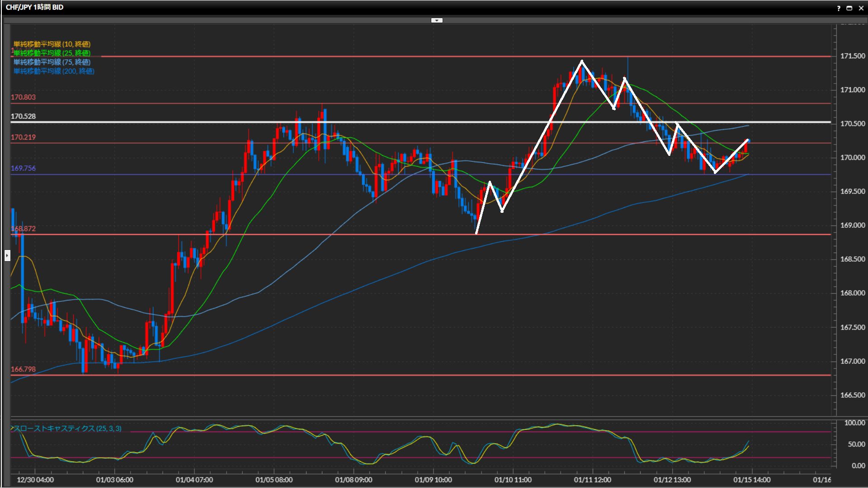The width and height of the screenshot is (868, 488).
Task: Select the 25-period green moving average label
Action: pyautogui.click(x=52, y=53)
